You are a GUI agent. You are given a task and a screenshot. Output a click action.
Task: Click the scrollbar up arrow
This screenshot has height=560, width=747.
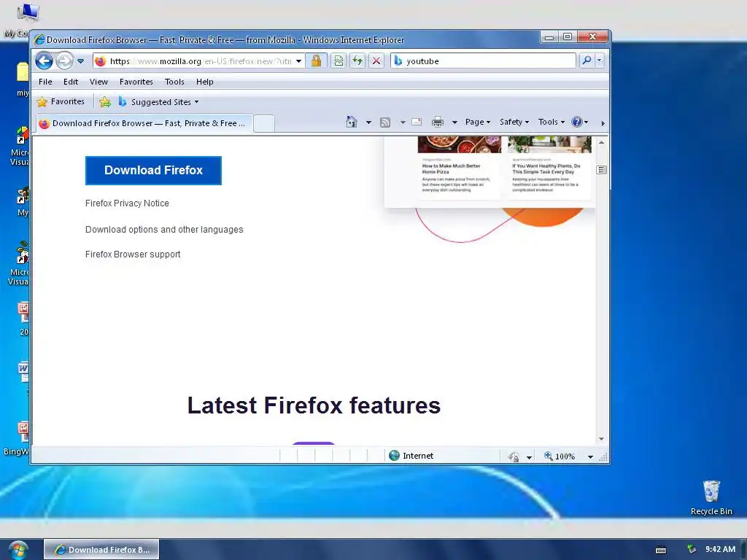(601, 142)
